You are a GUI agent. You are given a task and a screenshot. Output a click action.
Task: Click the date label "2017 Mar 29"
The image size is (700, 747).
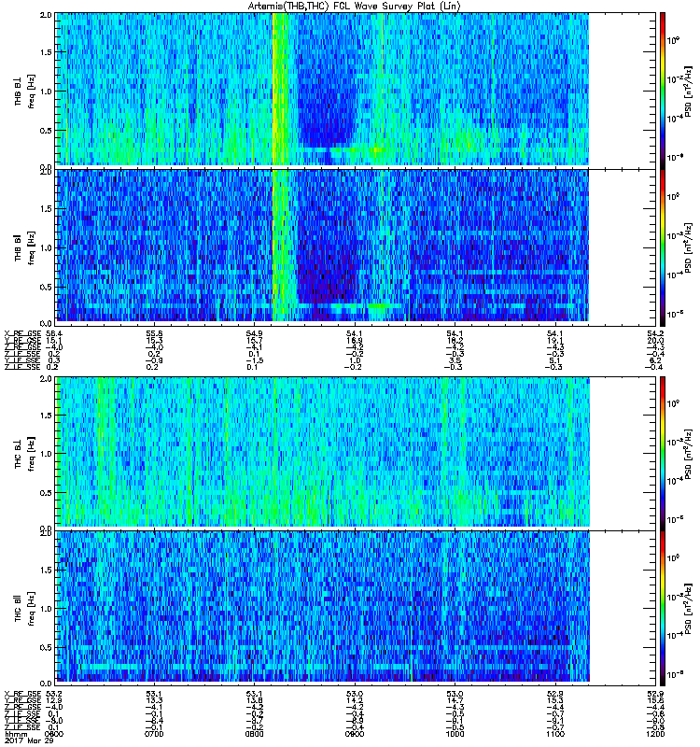coord(29,740)
